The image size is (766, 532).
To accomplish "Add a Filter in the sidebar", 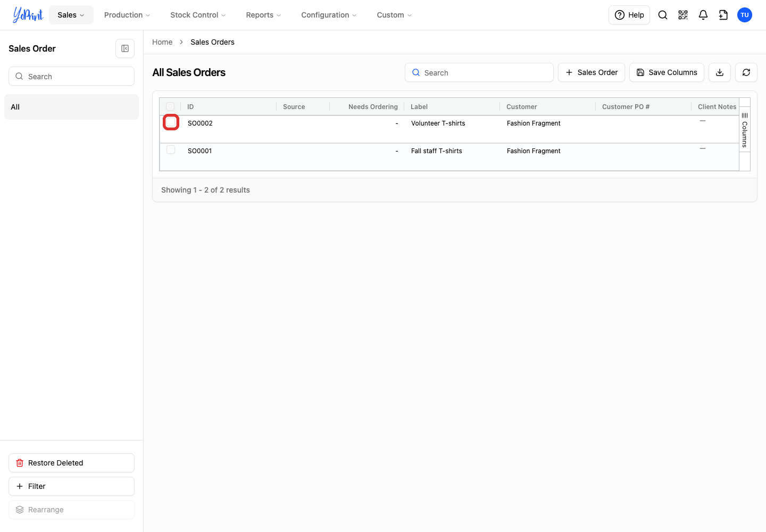I will point(71,486).
